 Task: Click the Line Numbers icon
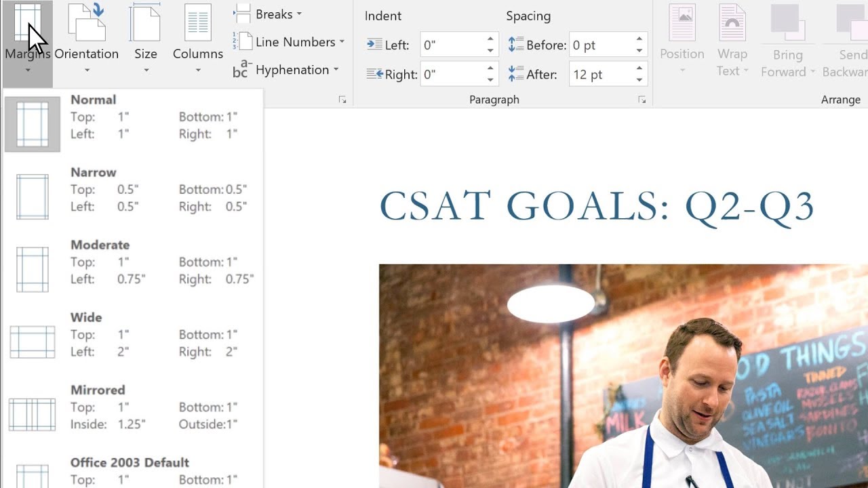coord(242,42)
